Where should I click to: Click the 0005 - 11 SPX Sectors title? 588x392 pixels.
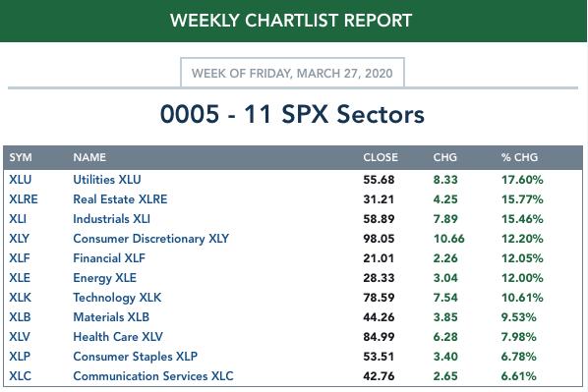click(x=292, y=114)
